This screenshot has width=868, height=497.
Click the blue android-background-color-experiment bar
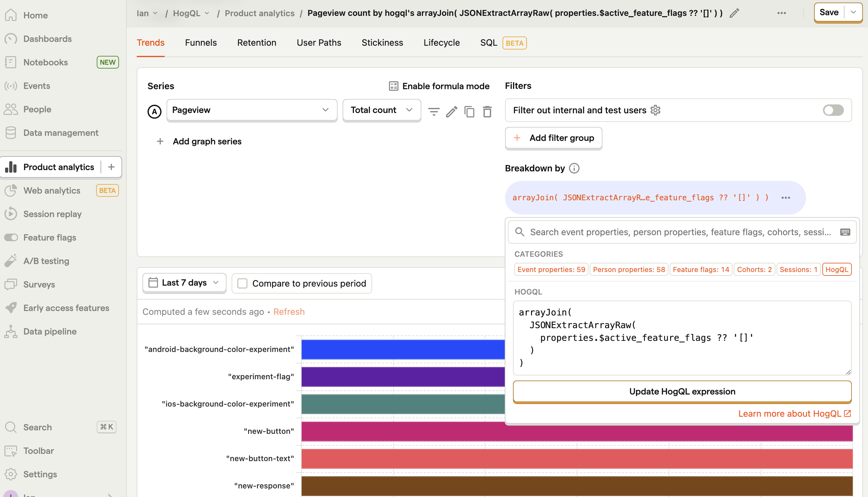coord(403,349)
